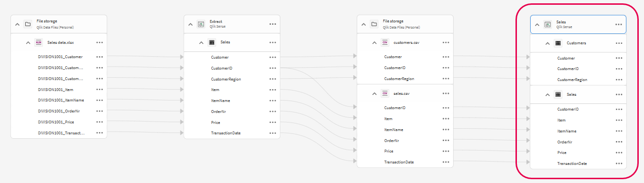Viewport: 644px width, 183px height.
Task: Open three-dot menu for the Customers table
Action: 619,43
